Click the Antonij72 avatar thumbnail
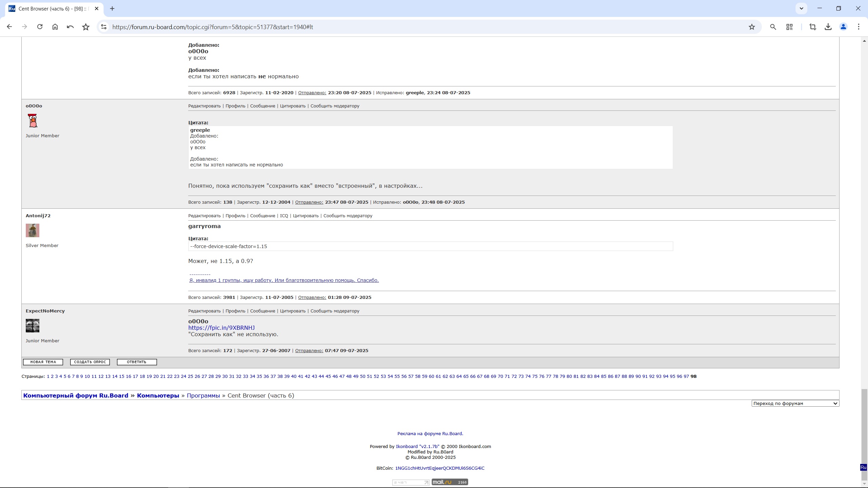Image resolution: width=868 pixels, height=488 pixels. point(33,230)
